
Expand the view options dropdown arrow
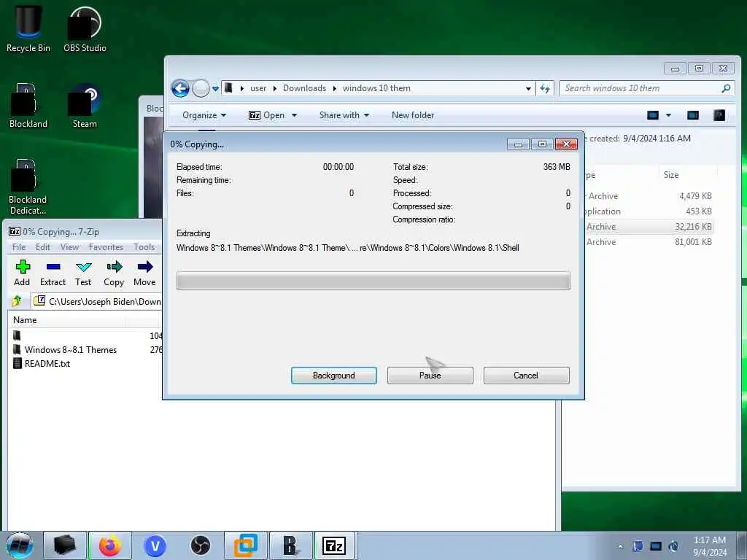tap(668, 115)
